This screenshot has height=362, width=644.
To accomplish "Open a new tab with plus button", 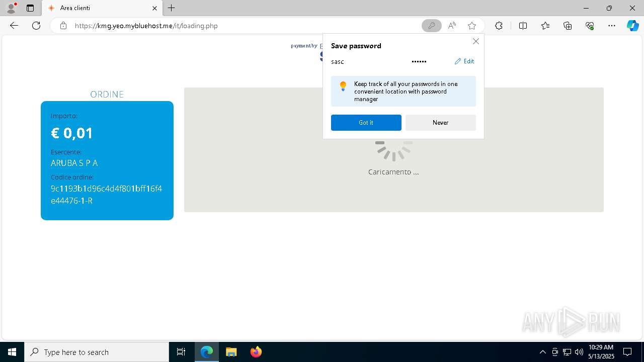I will [x=172, y=8].
